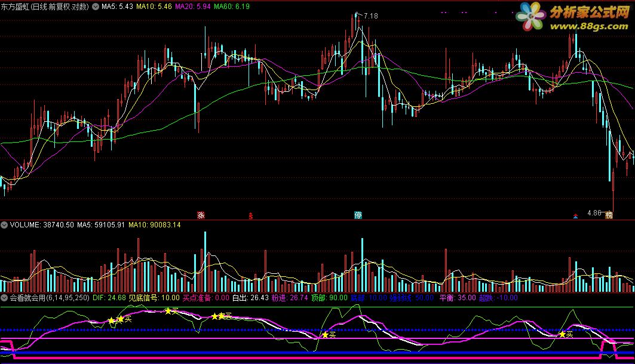
Task: Click the 买点准备: 0.00 value
Action: [206, 298]
